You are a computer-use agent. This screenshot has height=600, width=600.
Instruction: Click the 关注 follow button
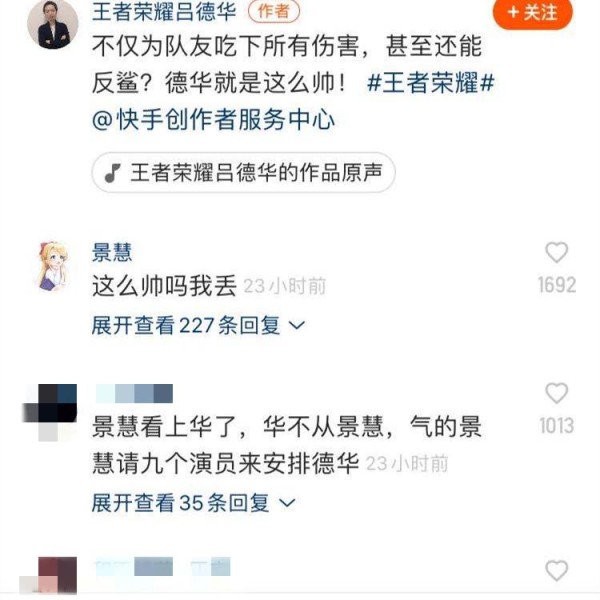point(533,13)
